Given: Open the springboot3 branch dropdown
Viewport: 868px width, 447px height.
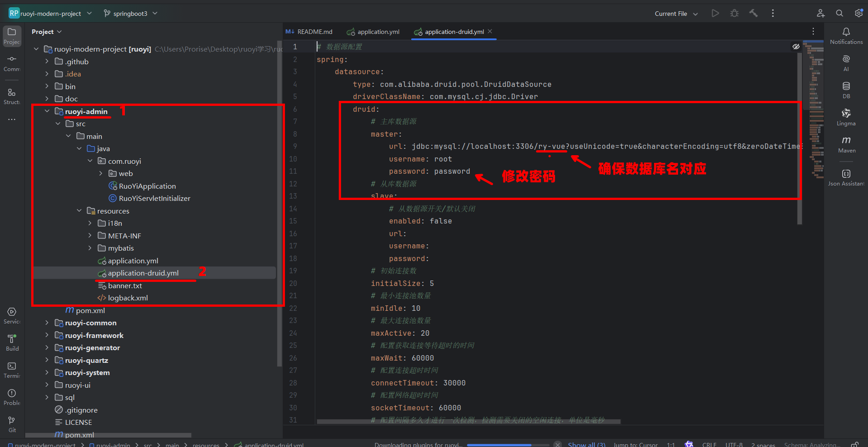Looking at the screenshot, I should click(130, 14).
